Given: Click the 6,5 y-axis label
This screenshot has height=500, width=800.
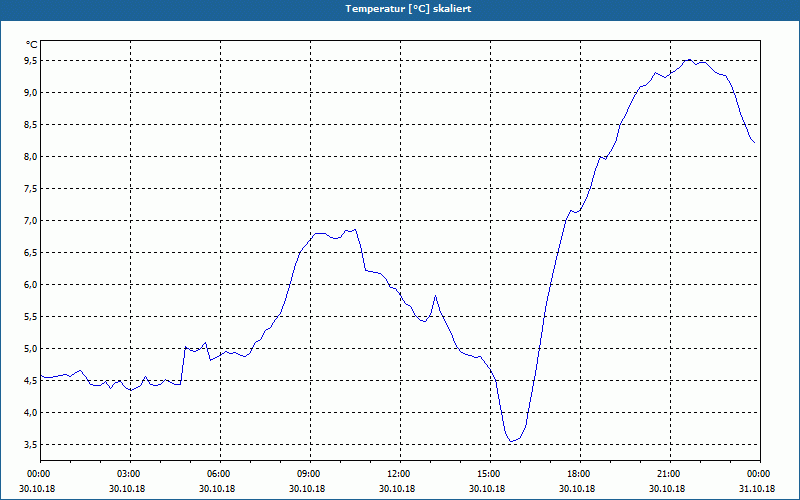Looking at the screenshot, I should click(x=31, y=253).
